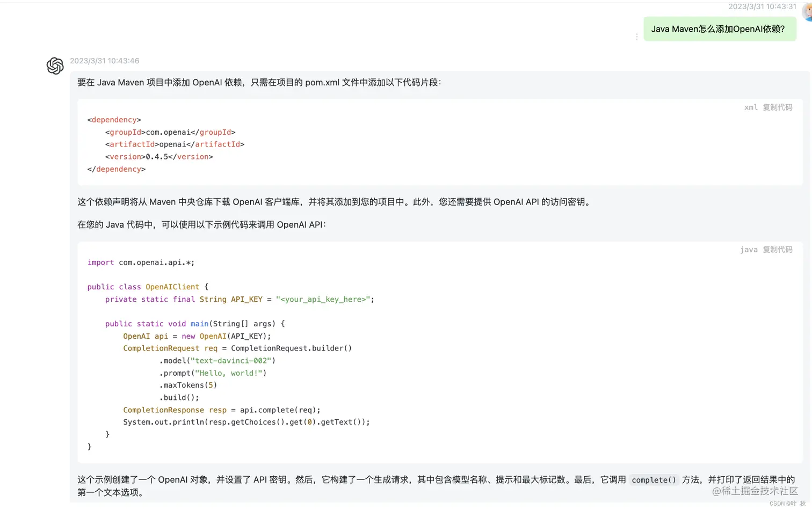Click the timestamp 2023/3/31 10:43:46

(x=105, y=61)
